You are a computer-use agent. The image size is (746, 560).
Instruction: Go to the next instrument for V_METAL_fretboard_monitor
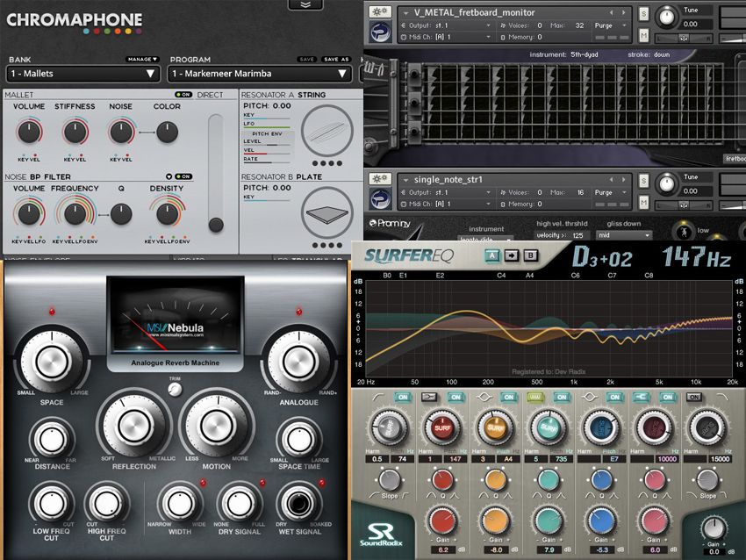pyautogui.click(x=623, y=13)
